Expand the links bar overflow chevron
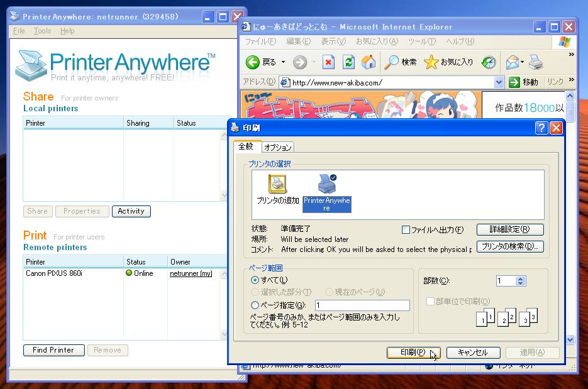 click(571, 79)
